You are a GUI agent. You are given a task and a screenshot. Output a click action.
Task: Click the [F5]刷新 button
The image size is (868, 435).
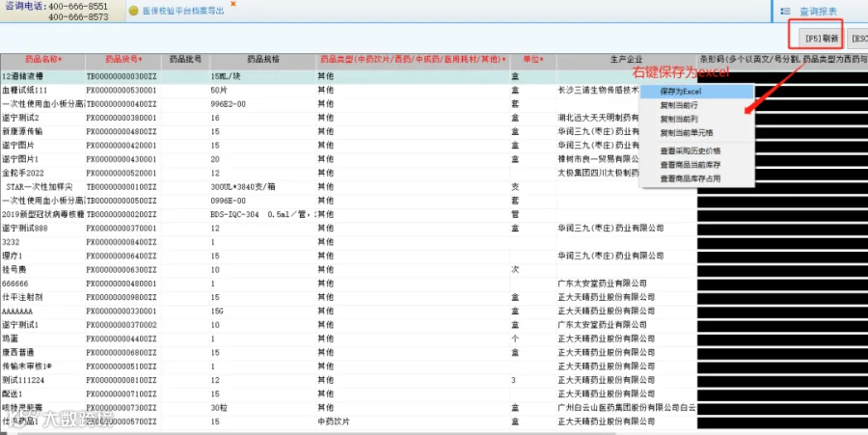[822, 39]
